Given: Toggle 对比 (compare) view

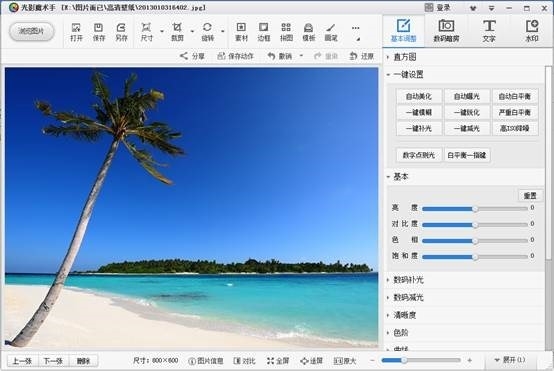Looking at the screenshot, I should [x=244, y=361].
